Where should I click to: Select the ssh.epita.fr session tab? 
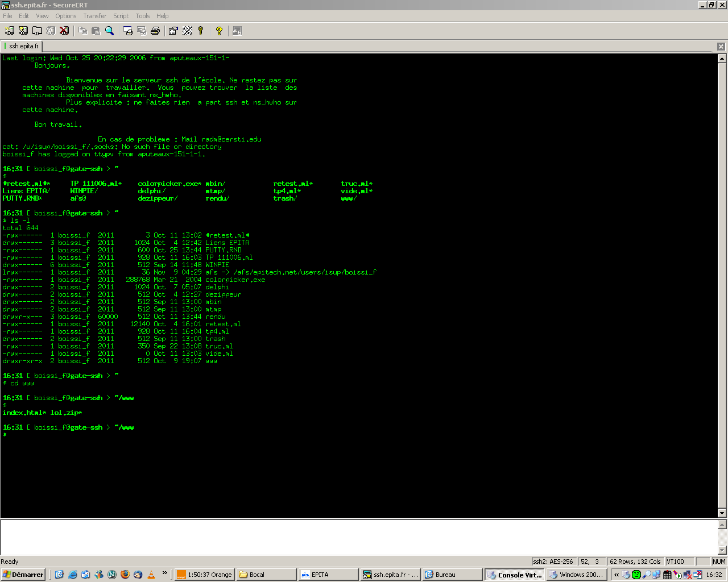point(23,46)
